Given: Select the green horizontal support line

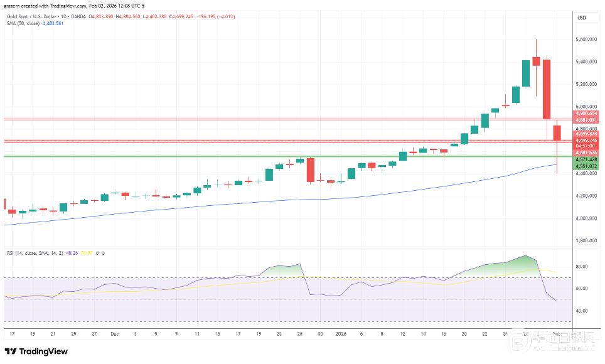Looking at the screenshot, I should [x=251, y=156].
